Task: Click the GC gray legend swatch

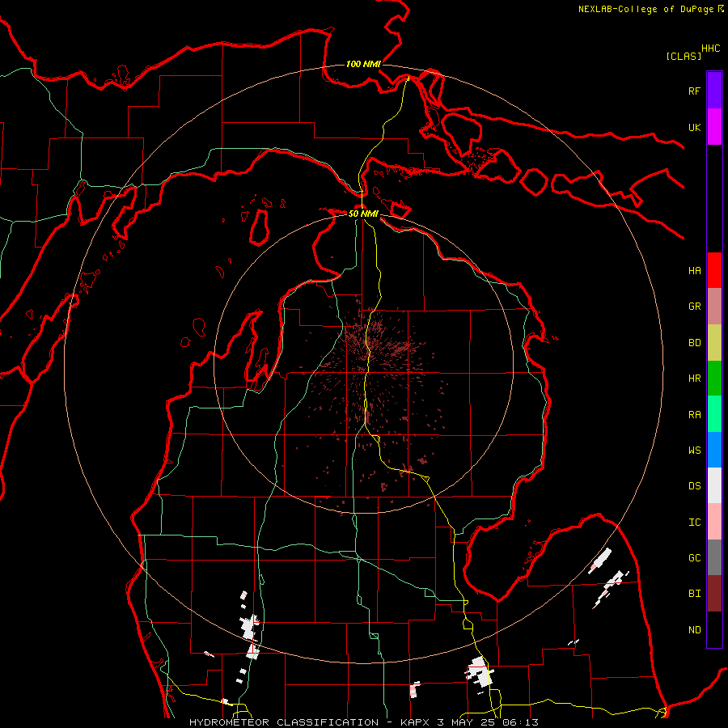Action: click(x=714, y=557)
